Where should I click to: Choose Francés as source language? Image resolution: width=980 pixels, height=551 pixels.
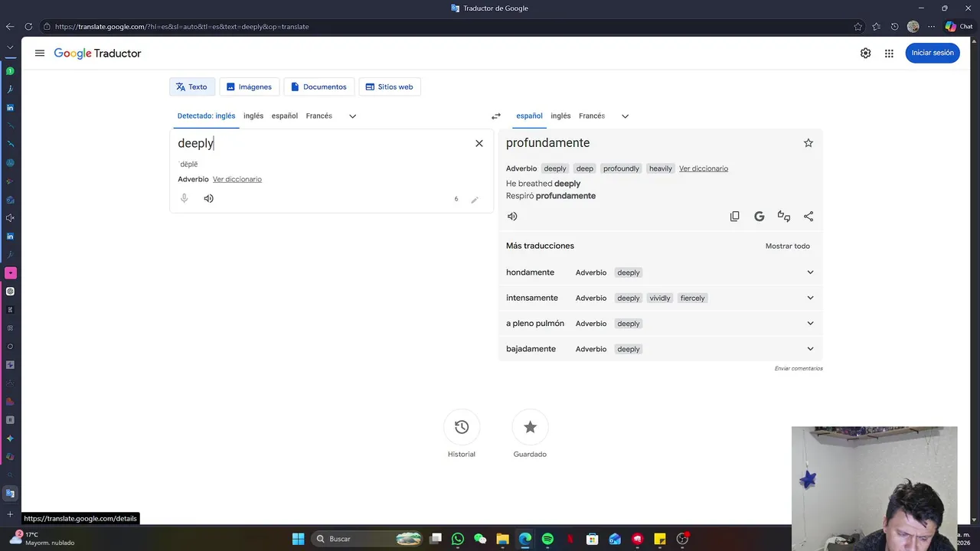click(318, 116)
